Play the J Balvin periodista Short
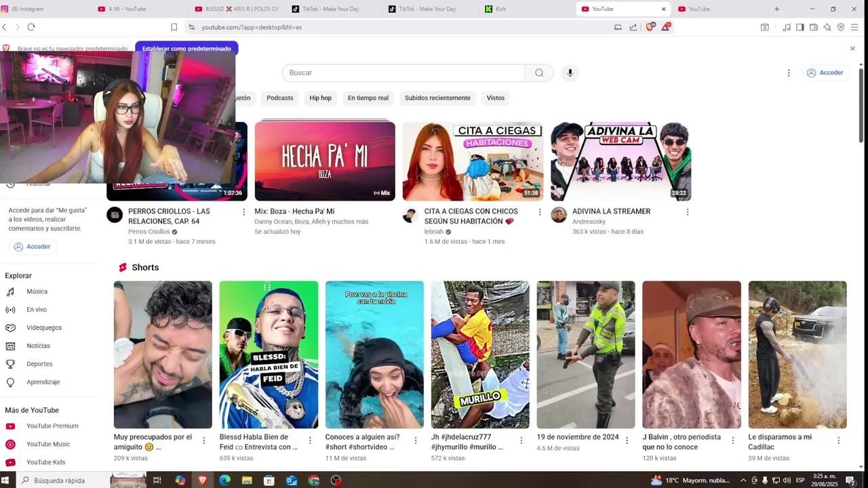 [692, 354]
